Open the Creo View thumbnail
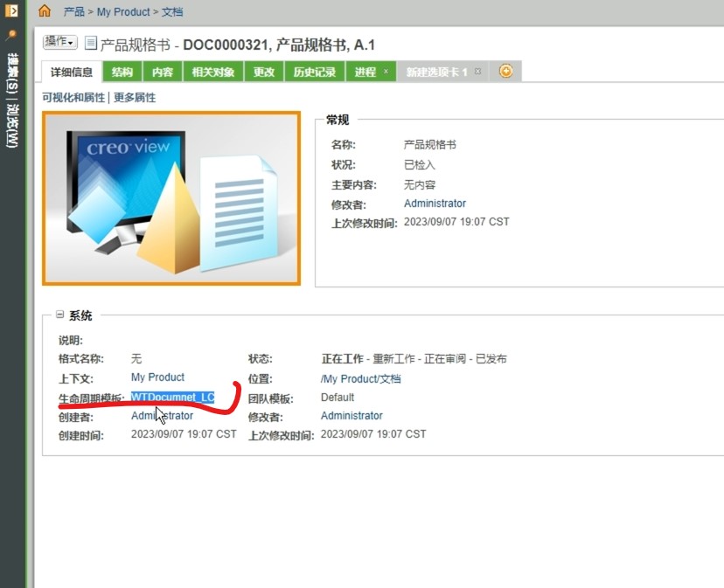 click(171, 198)
